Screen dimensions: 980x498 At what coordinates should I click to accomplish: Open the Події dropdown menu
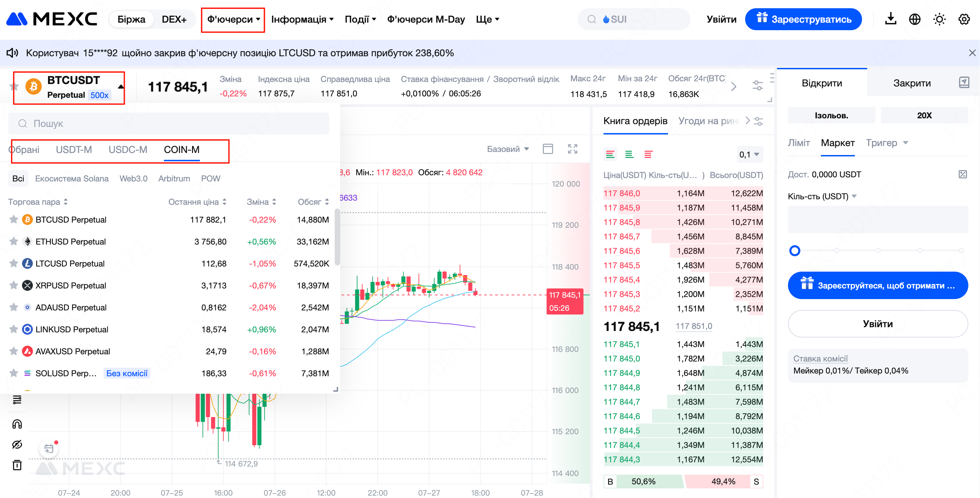click(x=360, y=20)
